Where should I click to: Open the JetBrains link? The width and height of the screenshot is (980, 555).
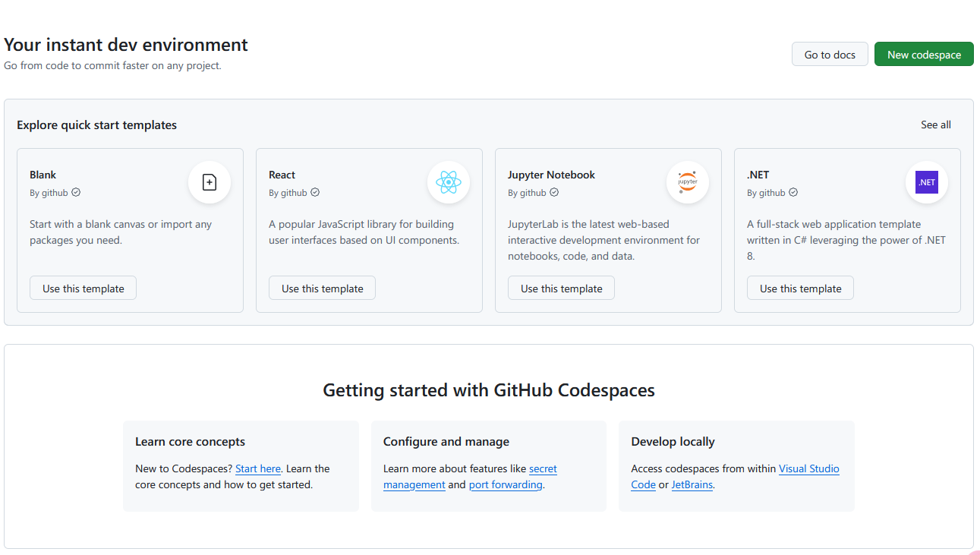(692, 485)
